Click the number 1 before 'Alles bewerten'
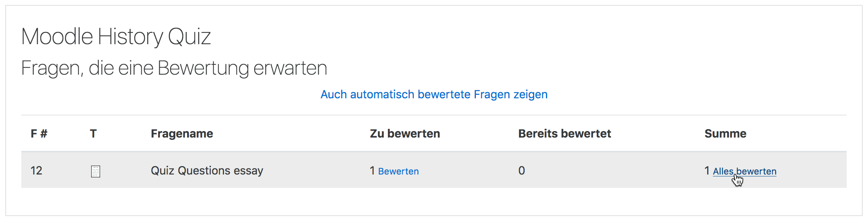The image size is (868, 221). 707,171
